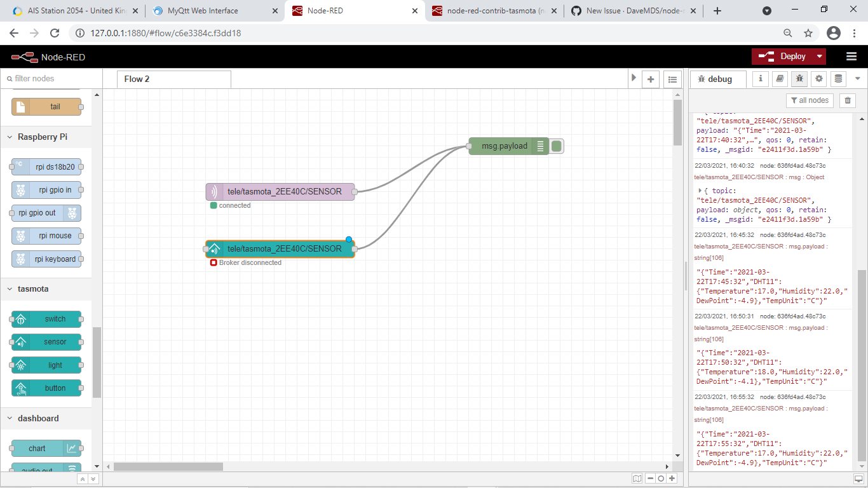Toggle output on the msg.payload debug node
The image size is (868, 488).
(557, 146)
